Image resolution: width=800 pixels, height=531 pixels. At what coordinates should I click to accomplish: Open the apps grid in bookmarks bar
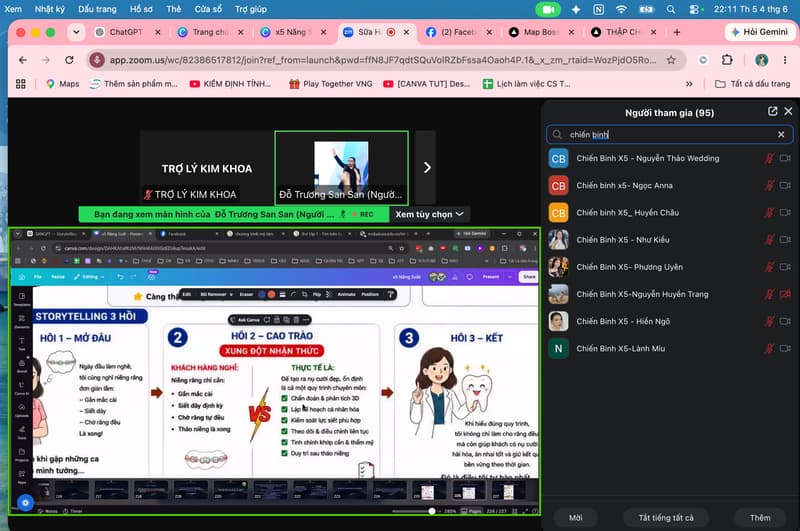click(20, 84)
